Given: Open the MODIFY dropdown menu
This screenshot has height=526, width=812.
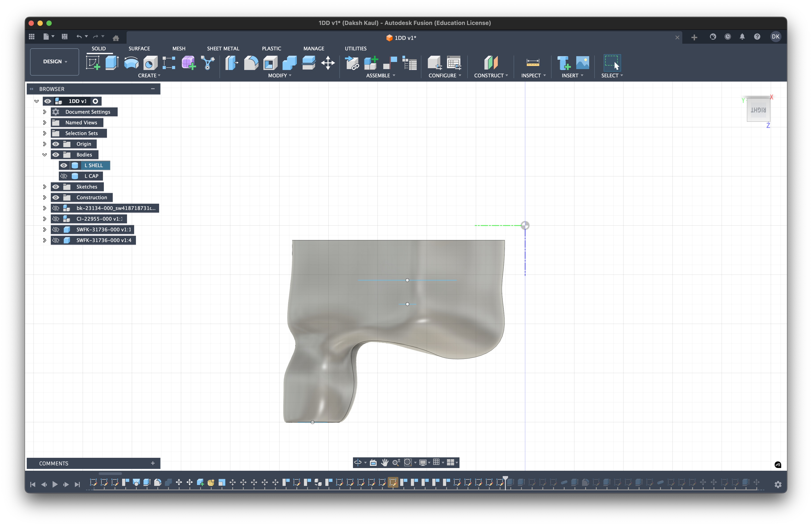Looking at the screenshot, I should [279, 76].
